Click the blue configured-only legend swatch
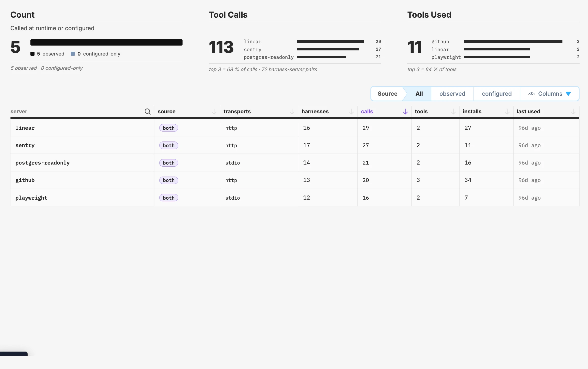This screenshot has width=588, height=369. [x=73, y=54]
